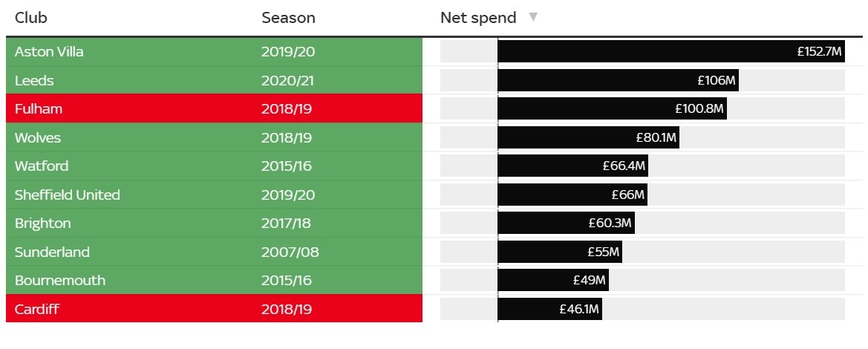
Task: Select the Leeds club name
Action: point(34,80)
